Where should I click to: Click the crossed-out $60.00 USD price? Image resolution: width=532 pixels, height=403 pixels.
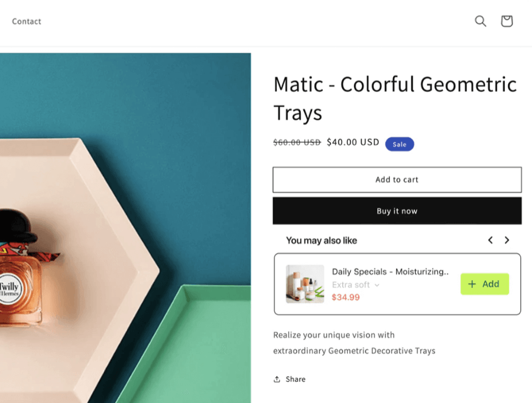pos(297,142)
